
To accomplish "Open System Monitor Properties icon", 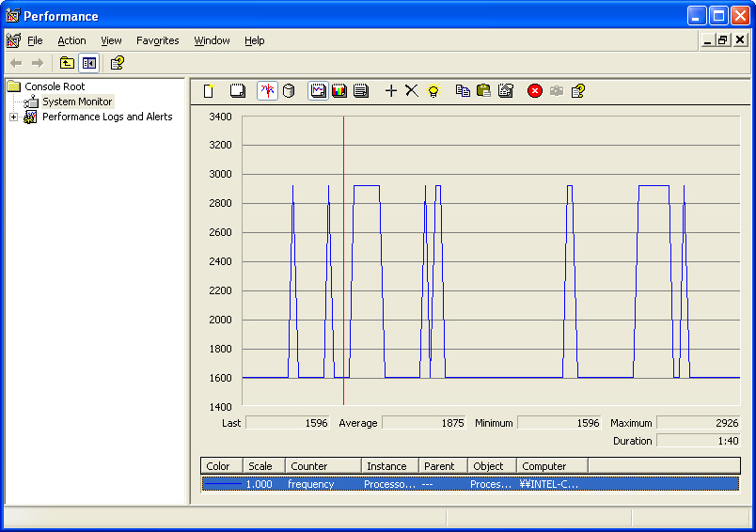I will pyautogui.click(x=506, y=91).
